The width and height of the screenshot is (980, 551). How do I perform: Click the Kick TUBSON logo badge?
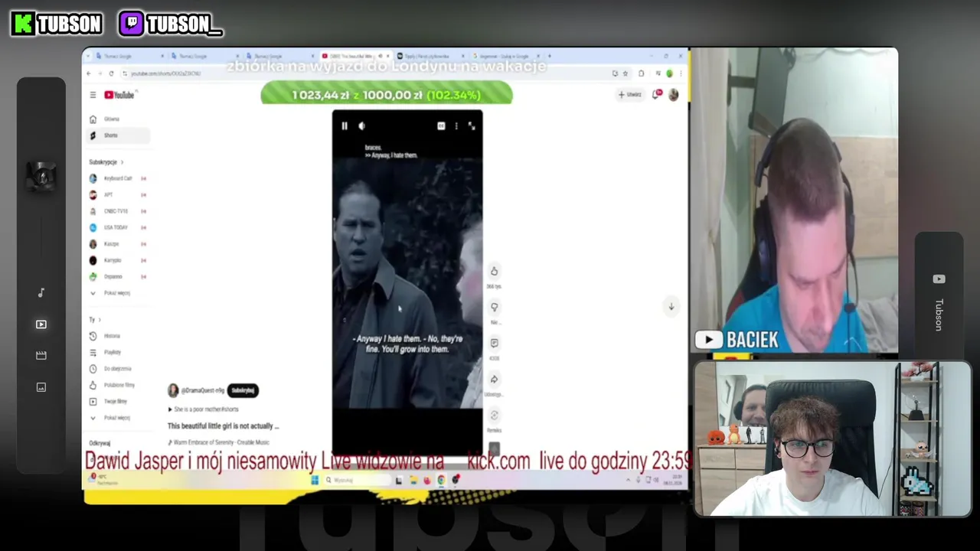57,24
